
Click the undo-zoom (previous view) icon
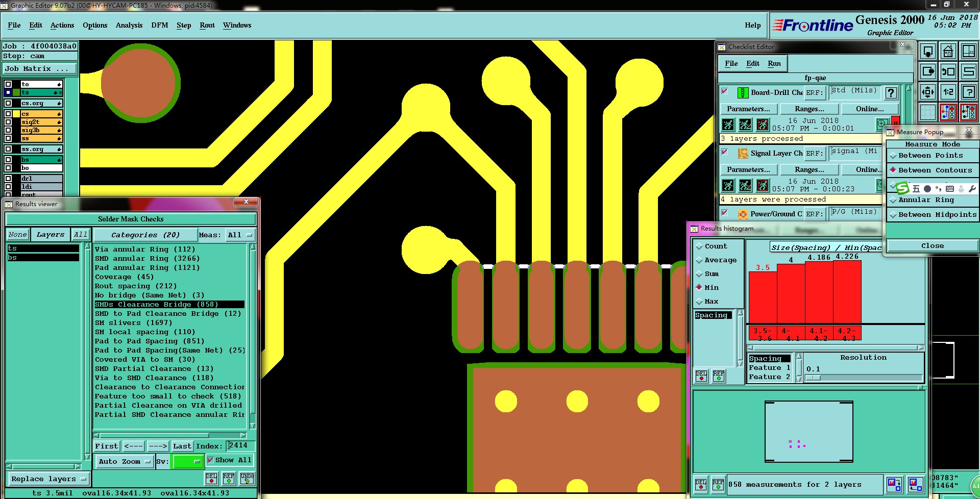[x=948, y=71]
